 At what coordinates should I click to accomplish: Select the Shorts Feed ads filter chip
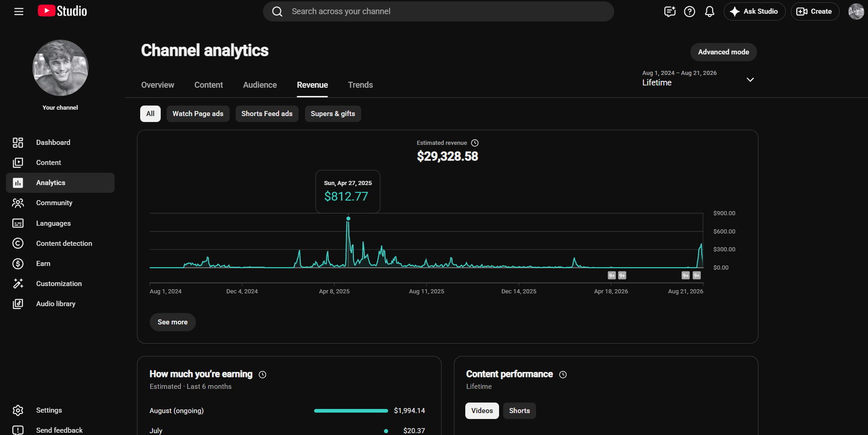click(x=267, y=114)
